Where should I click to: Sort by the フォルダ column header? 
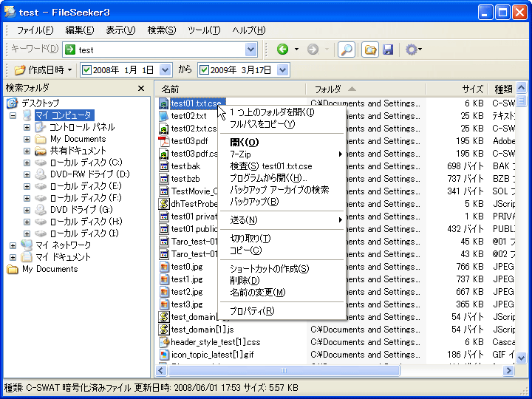point(366,89)
